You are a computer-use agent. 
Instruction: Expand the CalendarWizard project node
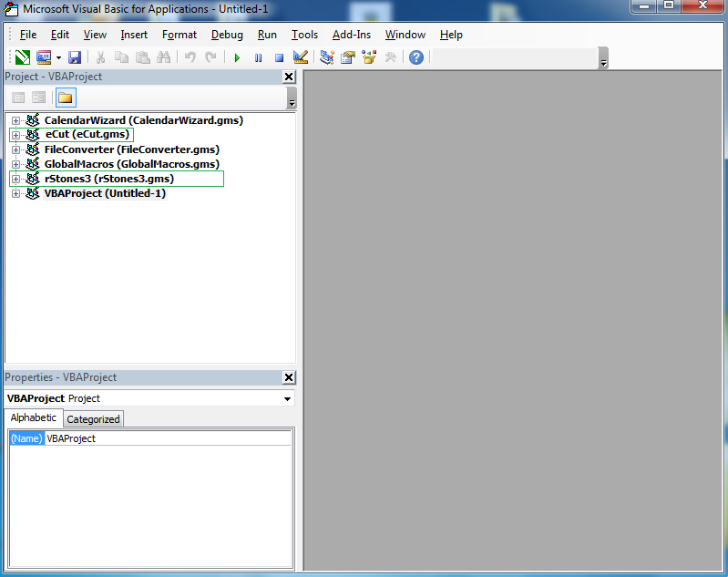point(15,121)
